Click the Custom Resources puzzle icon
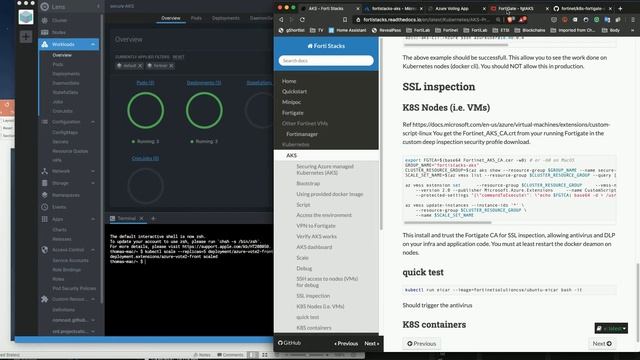The height and width of the screenshot is (360, 640). [44, 299]
